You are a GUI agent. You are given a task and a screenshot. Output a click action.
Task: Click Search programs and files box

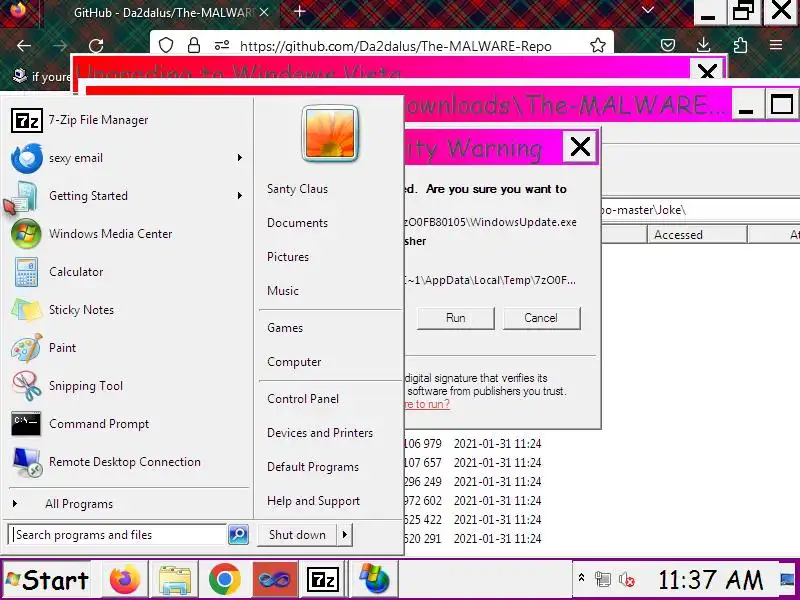[x=117, y=535]
